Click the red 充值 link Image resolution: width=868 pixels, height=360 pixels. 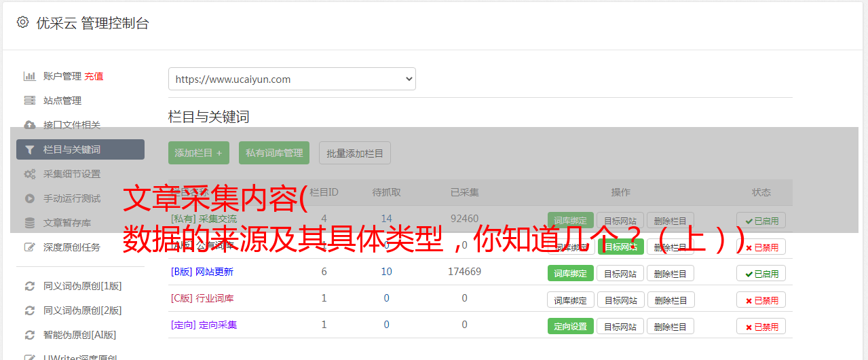pyautogui.click(x=94, y=76)
